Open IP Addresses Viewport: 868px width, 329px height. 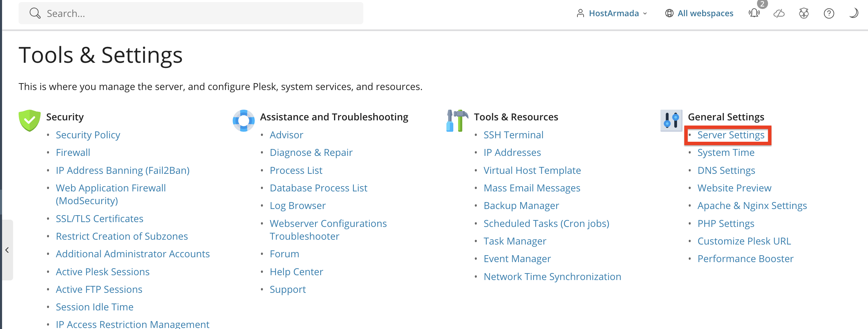(x=512, y=152)
